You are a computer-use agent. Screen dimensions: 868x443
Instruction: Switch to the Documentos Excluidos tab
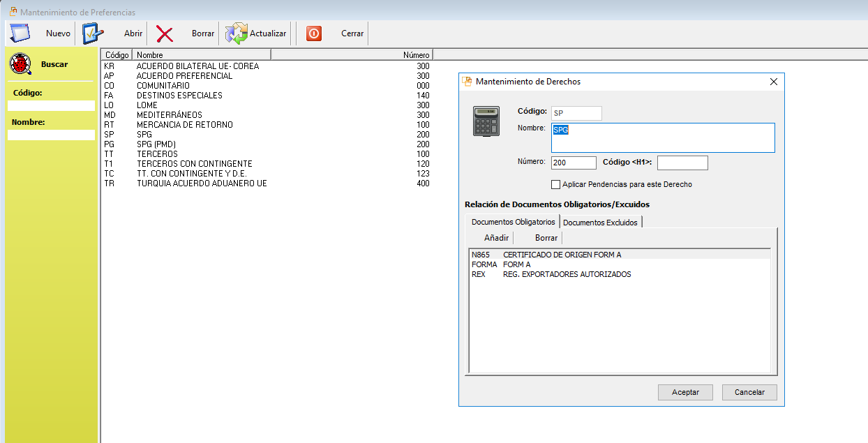click(x=600, y=222)
